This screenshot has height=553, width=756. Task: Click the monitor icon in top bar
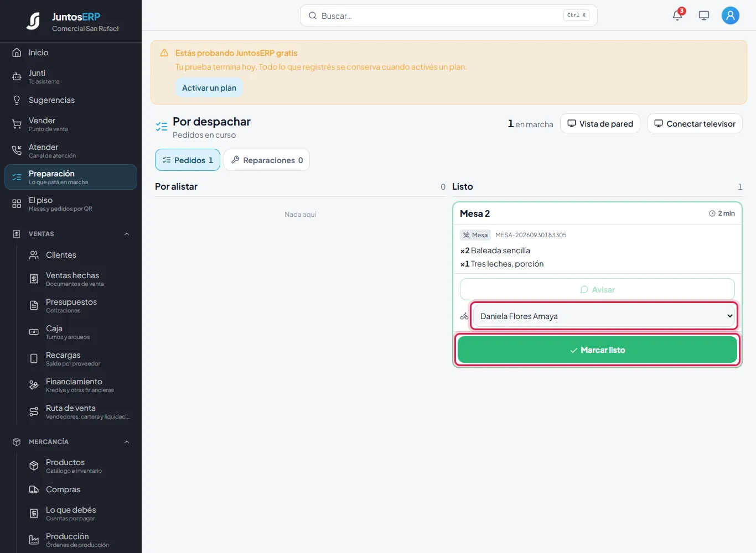point(704,15)
